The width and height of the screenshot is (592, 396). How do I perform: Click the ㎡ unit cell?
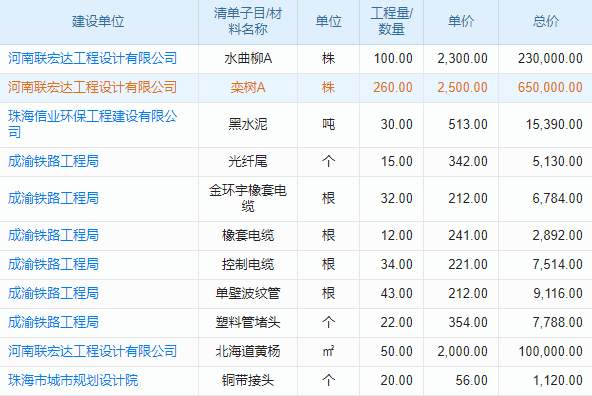pyautogui.click(x=328, y=351)
